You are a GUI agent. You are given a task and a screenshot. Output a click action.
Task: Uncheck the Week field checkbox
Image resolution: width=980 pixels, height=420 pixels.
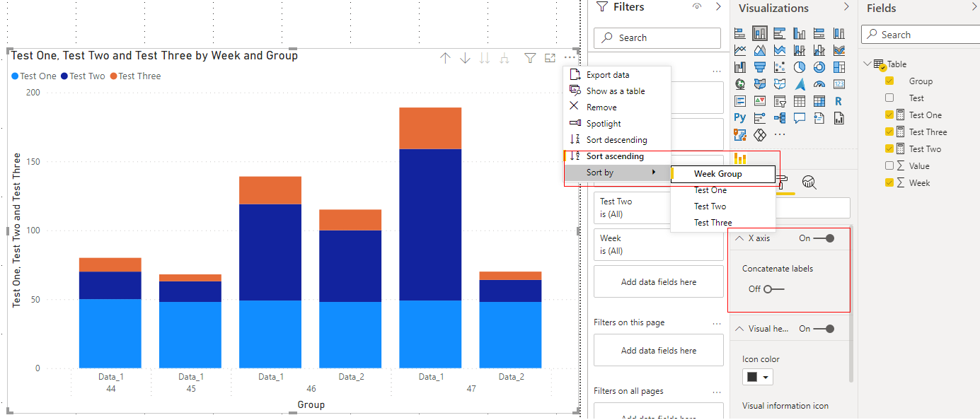click(889, 183)
